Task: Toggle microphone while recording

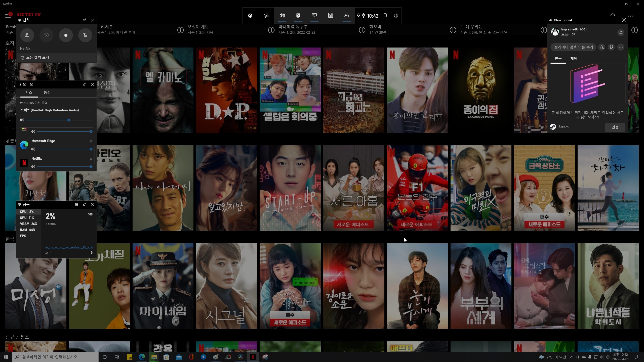Action: coord(85,35)
